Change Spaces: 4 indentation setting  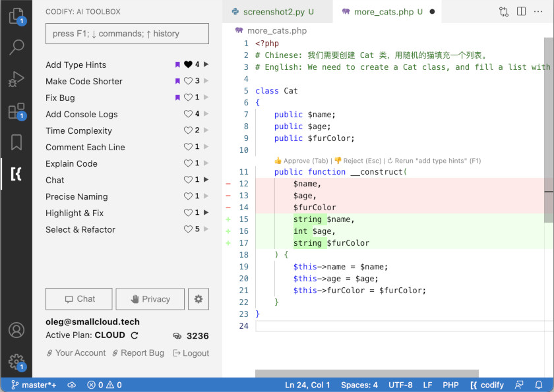click(x=359, y=385)
